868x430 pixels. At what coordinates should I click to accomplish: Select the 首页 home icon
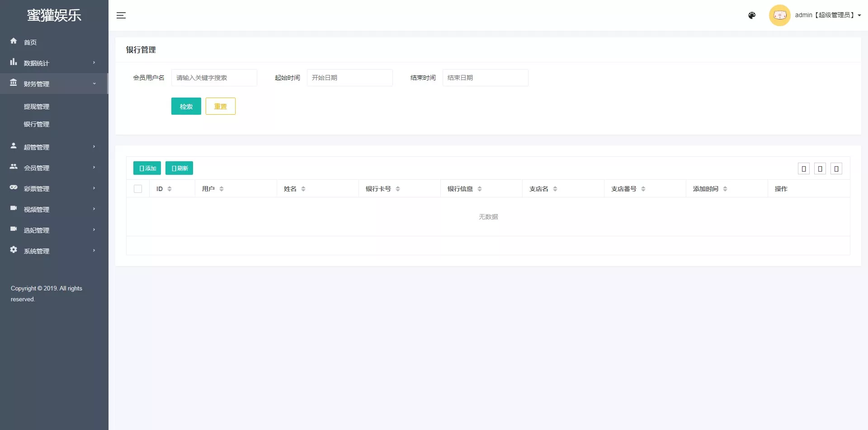pos(14,42)
